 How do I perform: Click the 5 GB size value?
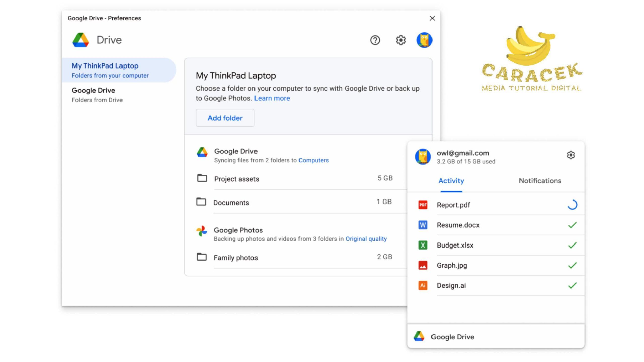385,178
